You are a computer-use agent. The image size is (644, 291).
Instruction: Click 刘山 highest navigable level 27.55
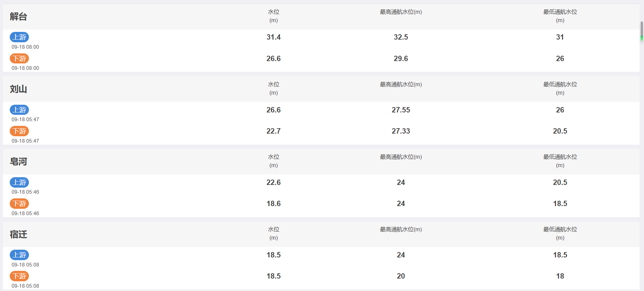pos(401,110)
